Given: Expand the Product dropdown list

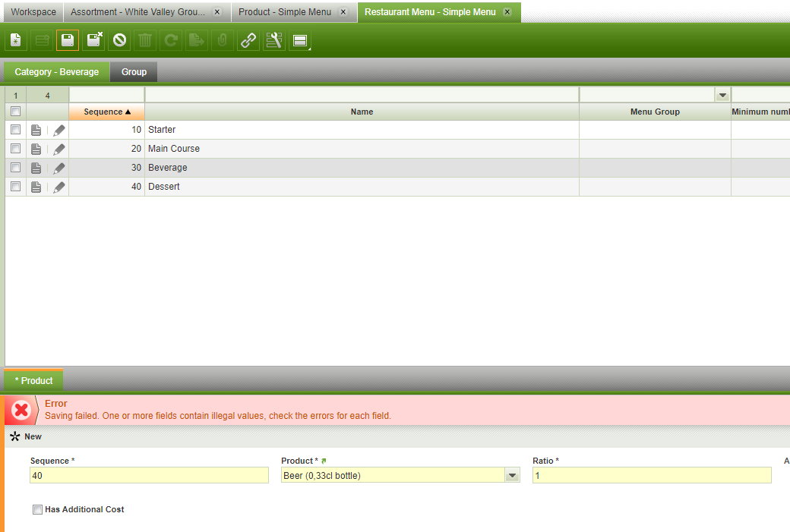Looking at the screenshot, I should (x=513, y=476).
